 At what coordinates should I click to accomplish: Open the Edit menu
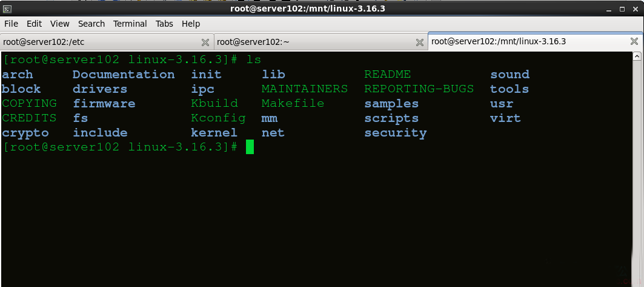34,24
